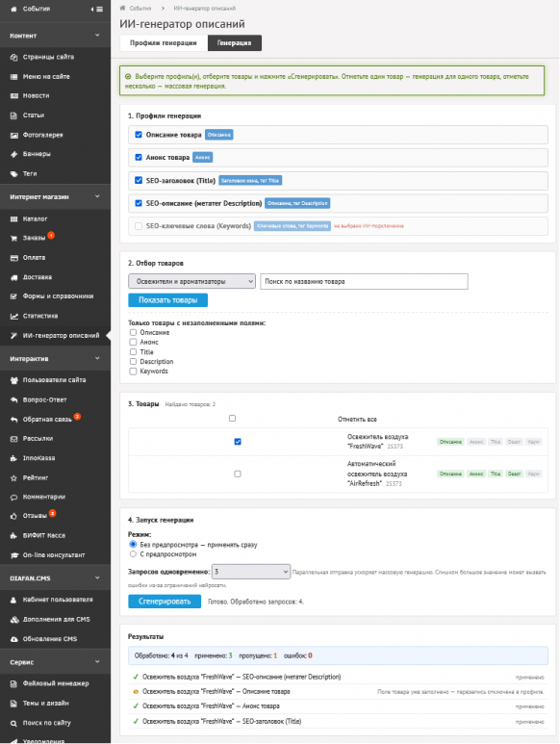The width and height of the screenshot is (560, 744).
Task: Open Оплата card icon
Action: pyautogui.click(x=13, y=258)
